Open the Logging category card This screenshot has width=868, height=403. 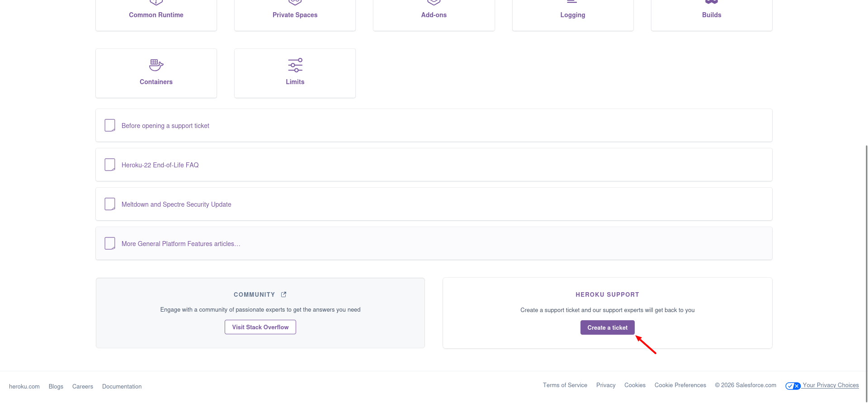[573, 15]
